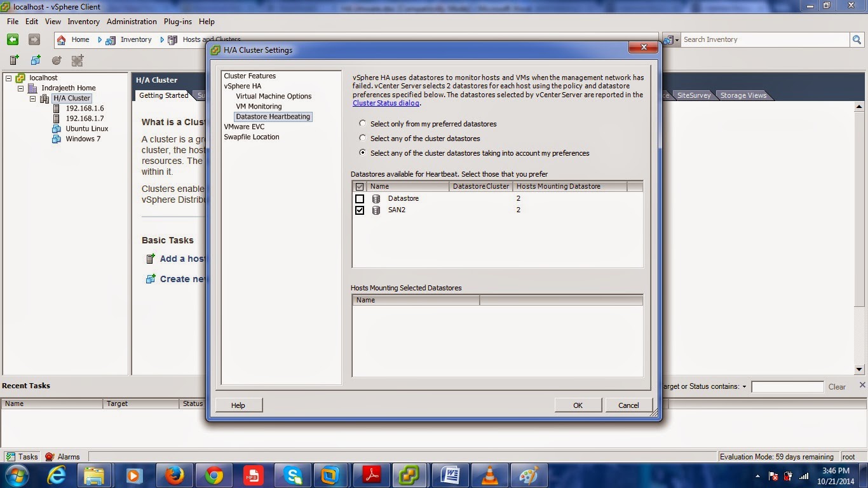Select Datastore Heartbeating in the settings list

[273, 116]
